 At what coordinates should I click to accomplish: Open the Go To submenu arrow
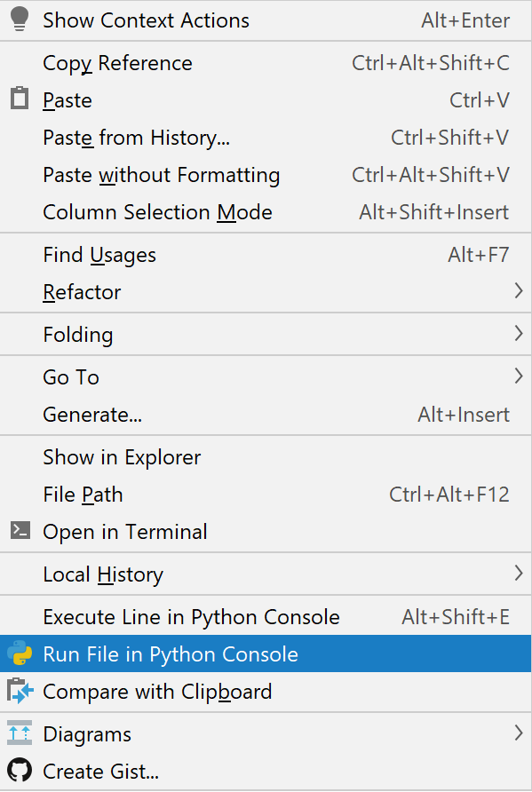(x=519, y=376)
